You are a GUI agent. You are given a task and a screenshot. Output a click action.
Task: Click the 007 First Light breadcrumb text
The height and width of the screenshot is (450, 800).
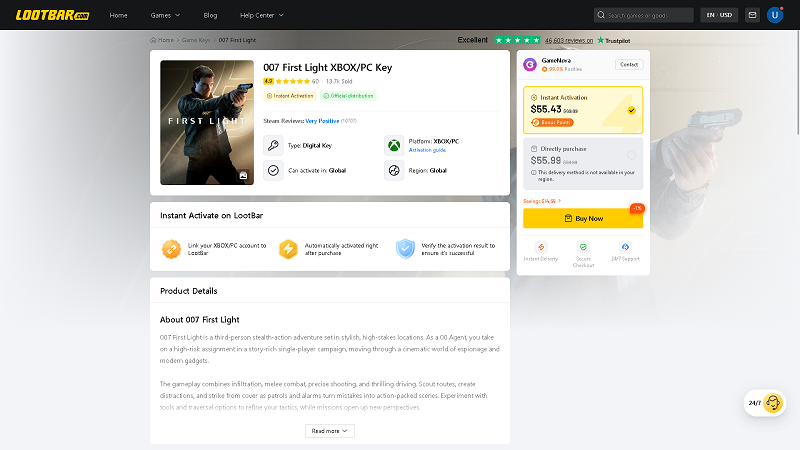pyautogui.click(x=237, y=40)
